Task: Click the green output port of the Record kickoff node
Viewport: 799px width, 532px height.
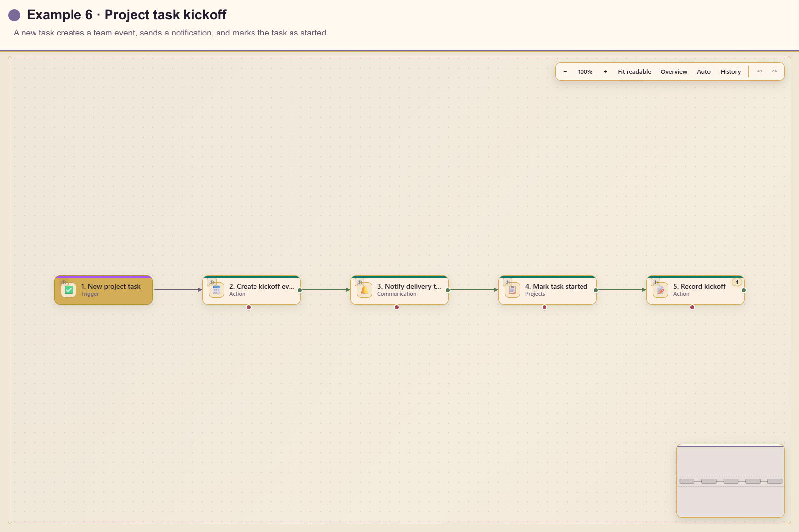Action: pos(744,290)
